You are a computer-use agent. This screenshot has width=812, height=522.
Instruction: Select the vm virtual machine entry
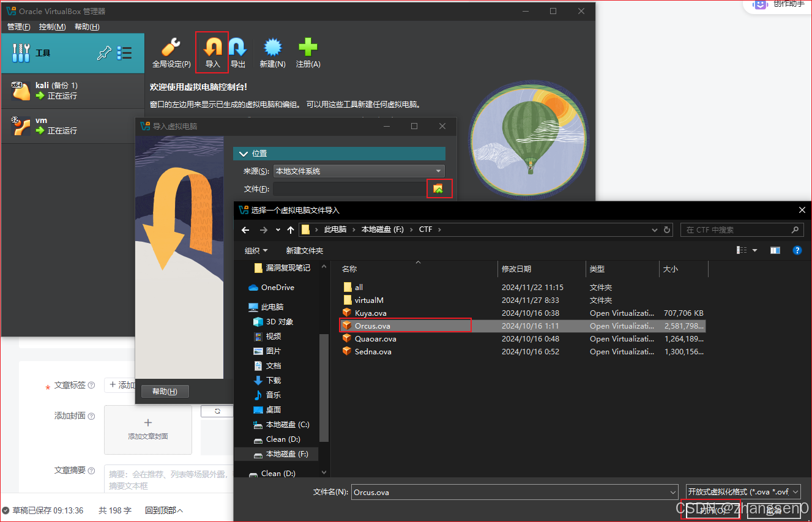(x=73, y=126)
